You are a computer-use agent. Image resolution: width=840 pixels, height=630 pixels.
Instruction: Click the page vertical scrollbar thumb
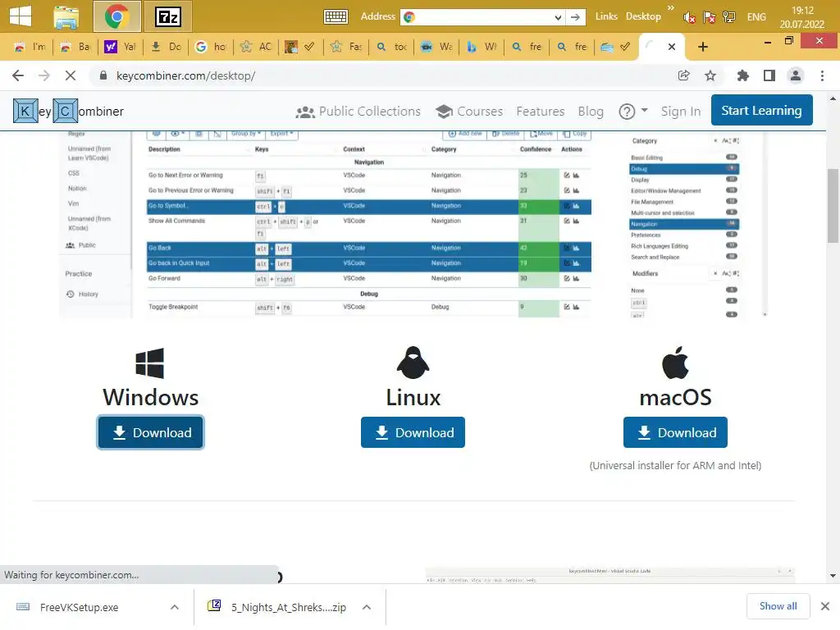coord(833,206)
